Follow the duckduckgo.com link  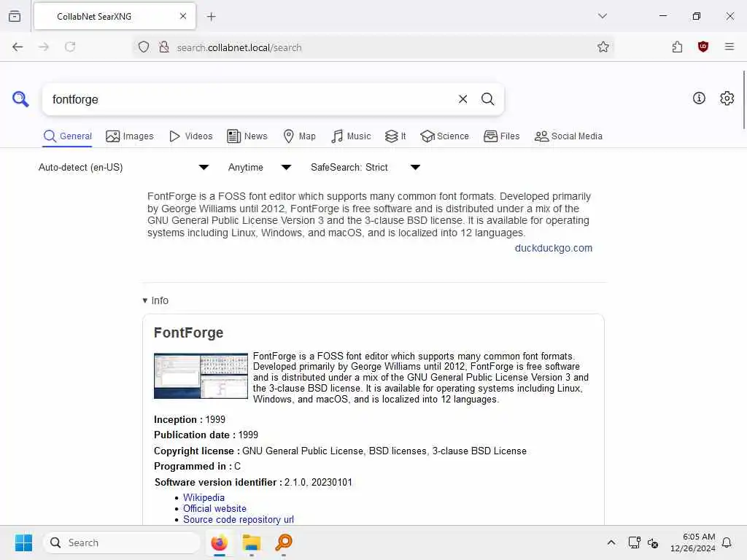click(x=553, y=248)
